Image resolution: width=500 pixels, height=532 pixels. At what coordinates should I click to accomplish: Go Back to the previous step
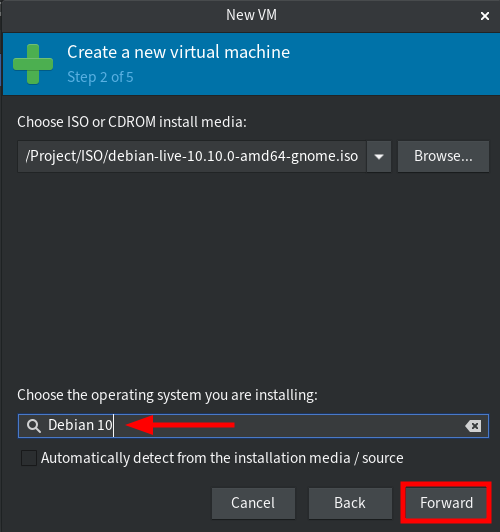click(350, 503)
